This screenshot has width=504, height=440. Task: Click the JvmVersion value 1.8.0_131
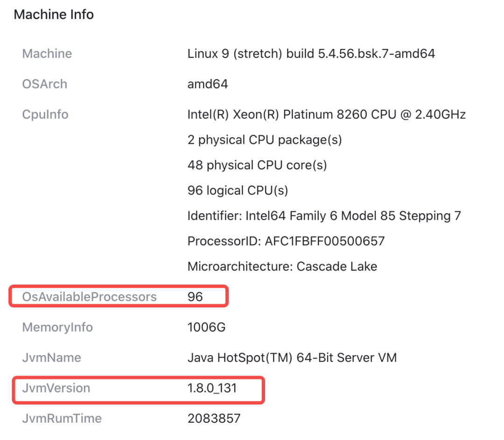coord(212,388)
